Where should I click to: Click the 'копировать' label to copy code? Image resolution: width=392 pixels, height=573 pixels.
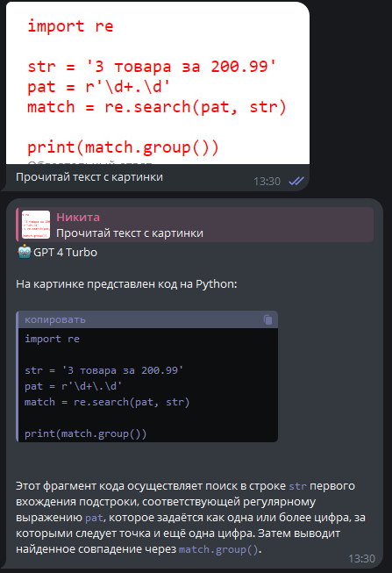(x=55, y=319)
